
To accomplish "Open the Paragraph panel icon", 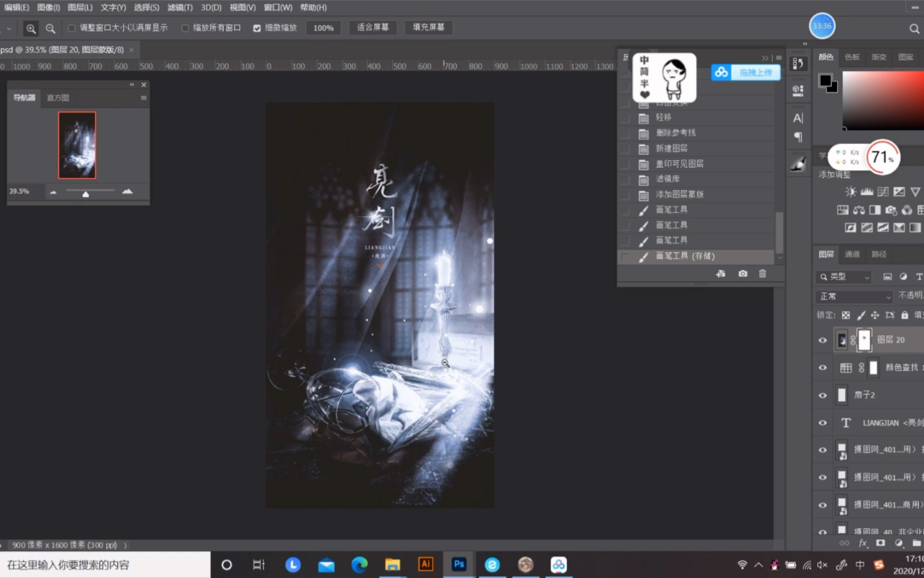I will pos(798,137).
